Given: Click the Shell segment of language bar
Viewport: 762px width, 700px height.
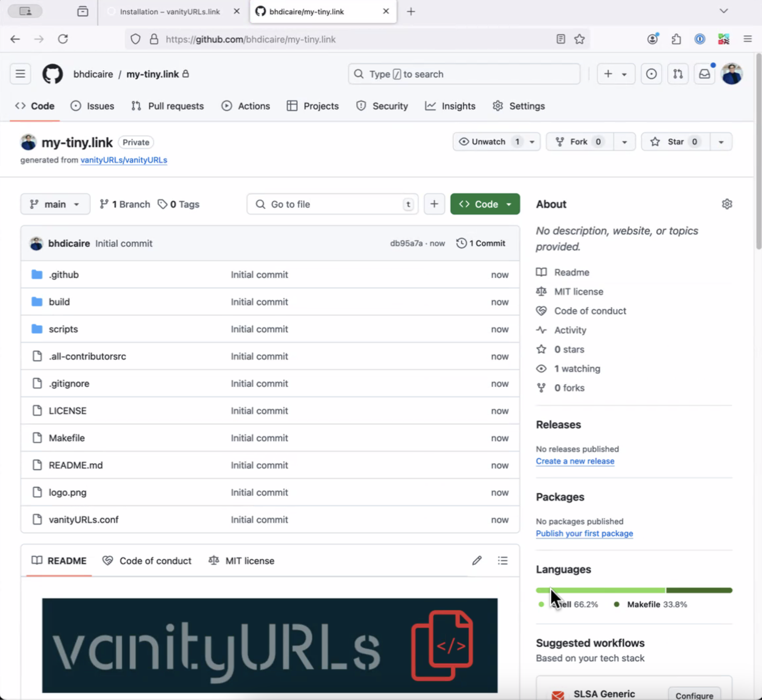Looking at the screenshot, I should (x=600, y=590).
